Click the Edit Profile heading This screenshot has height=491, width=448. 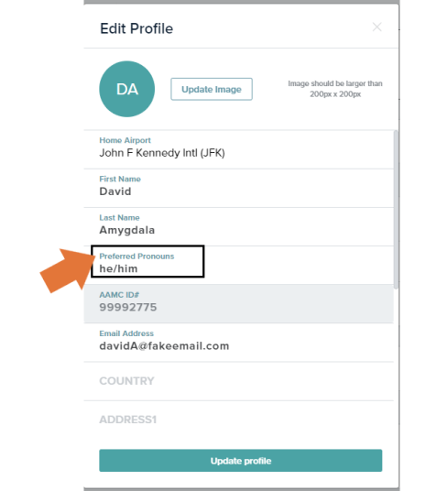137,28
